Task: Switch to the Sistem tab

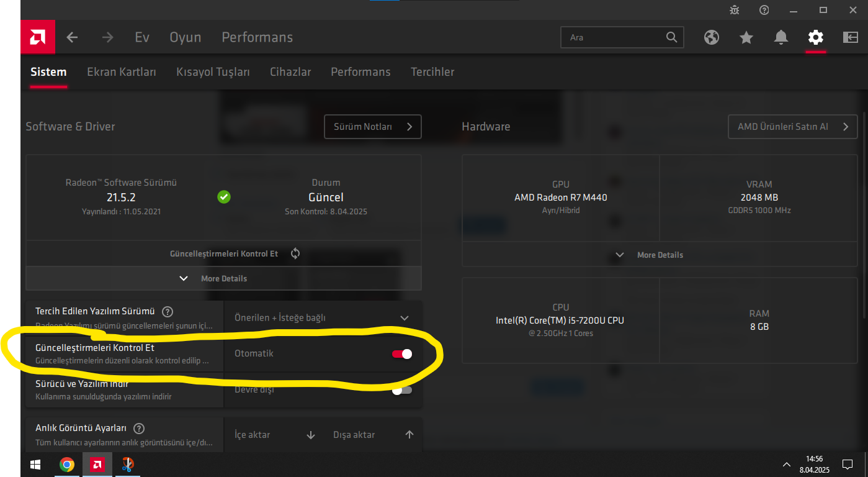Action: point(48,72)
